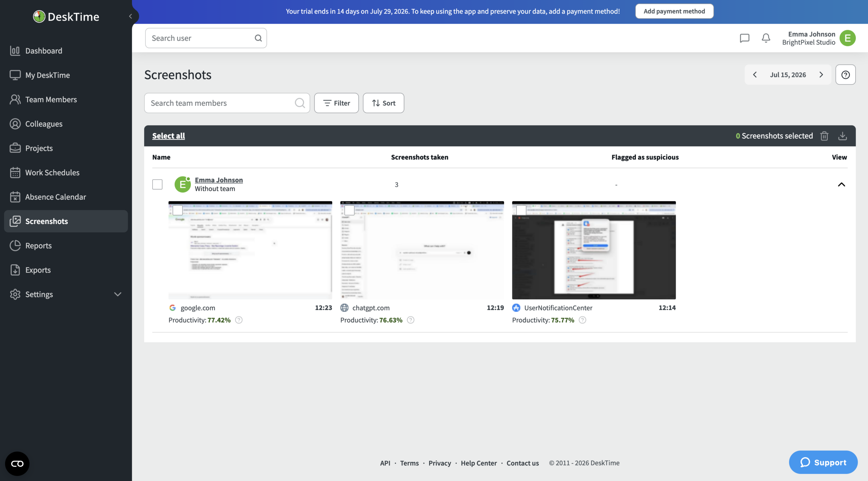The width and height of the screenshot is (868, 481).
Task: Show productivity info for UserNotificationCenter screenshot
Action: [583, 320]
